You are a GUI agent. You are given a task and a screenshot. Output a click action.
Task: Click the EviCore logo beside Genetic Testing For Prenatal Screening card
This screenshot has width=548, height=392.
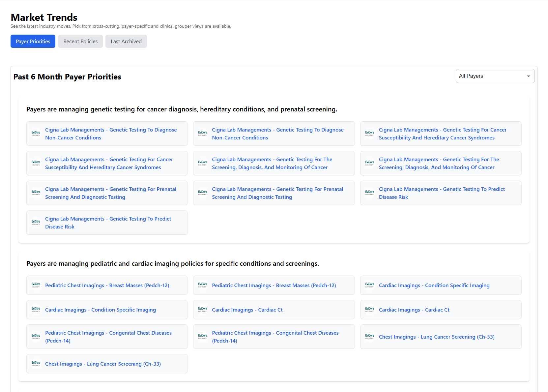pos(36,193)
